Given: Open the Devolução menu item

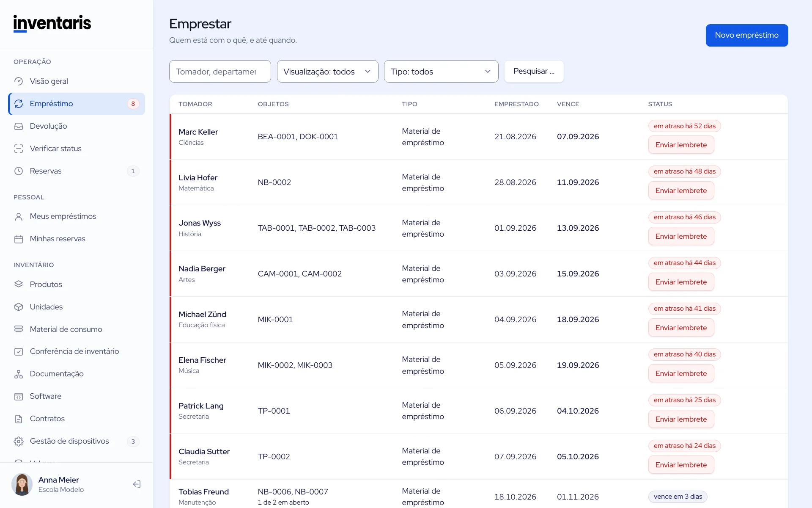Looking at the screenshot, I should (77, 126).
